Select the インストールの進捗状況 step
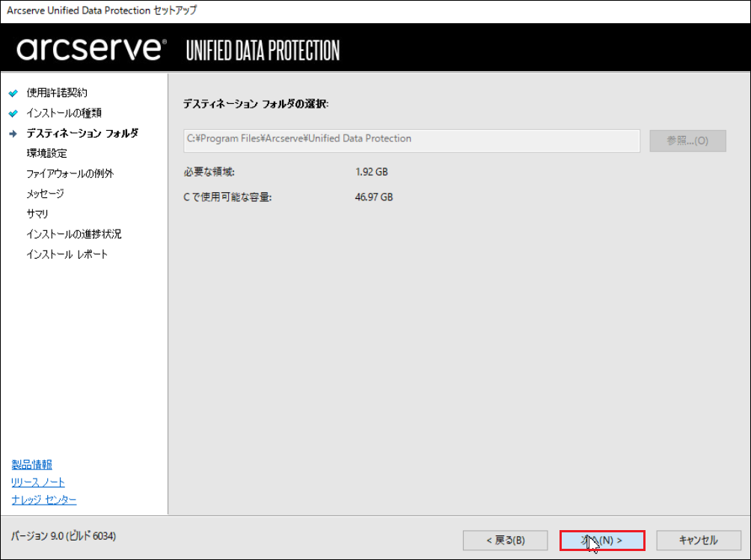Viewport: 751px width, 560px height. click(74, 233)
